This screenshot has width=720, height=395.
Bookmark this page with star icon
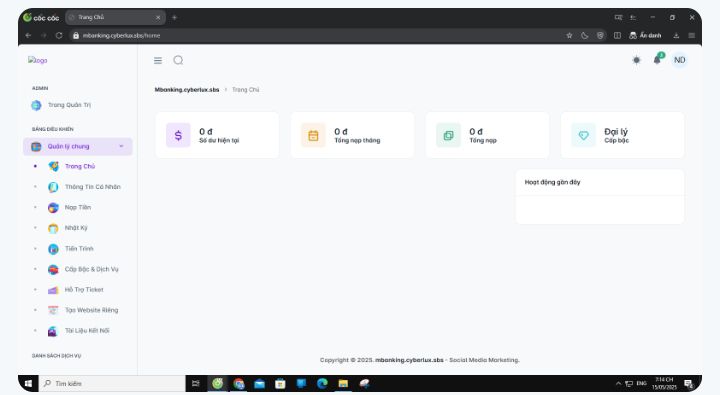coord(569,35)
